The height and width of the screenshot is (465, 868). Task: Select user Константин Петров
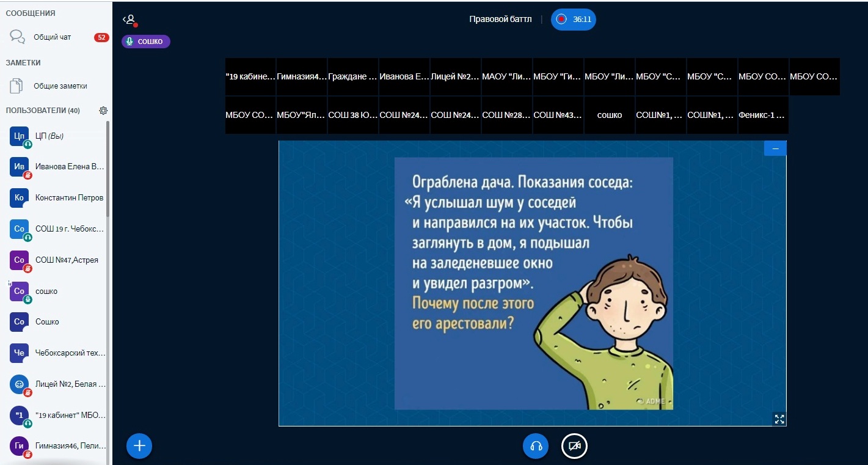coord(56,198)
